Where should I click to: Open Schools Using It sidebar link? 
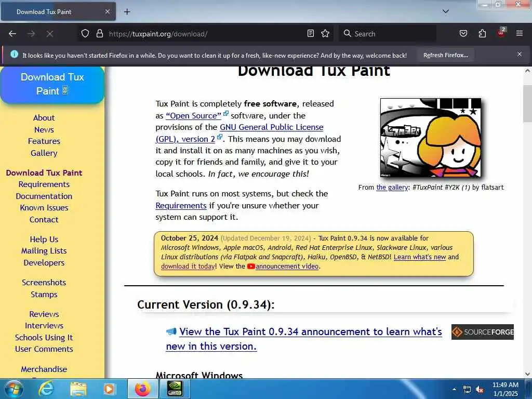pos(44,337)
